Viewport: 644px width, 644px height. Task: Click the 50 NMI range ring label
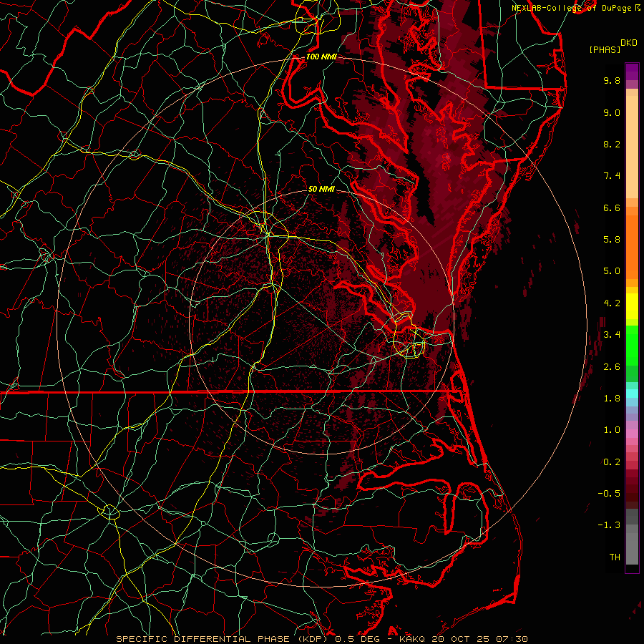pyautogui.click(x=321, y=189)
